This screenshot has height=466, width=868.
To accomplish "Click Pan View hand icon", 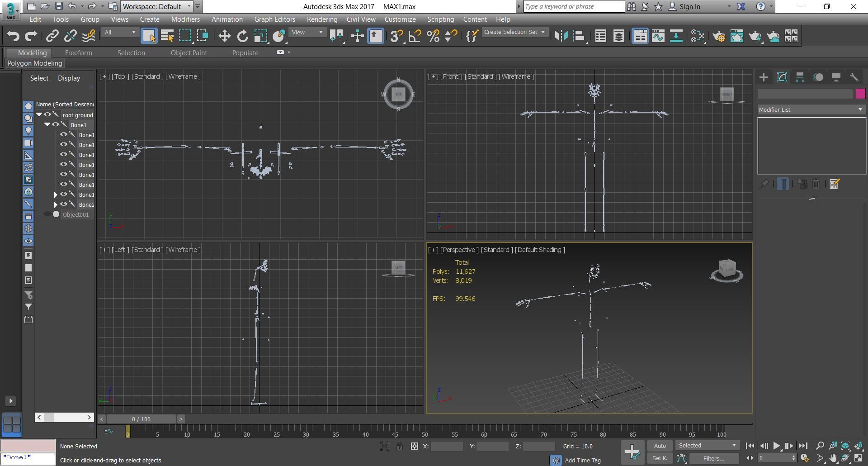I will coord(833,458).
